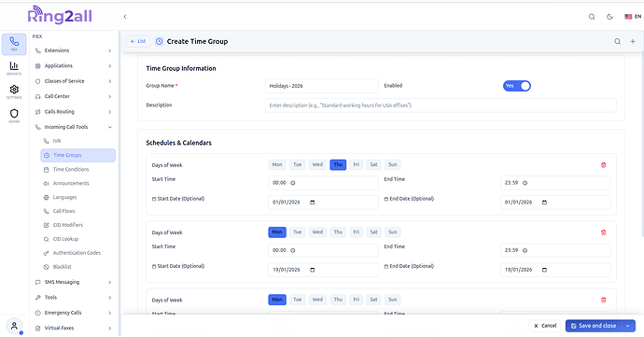The width and height of the screenshot is (644, 337).
Task: Collapse the Incoming Call Tools menu
Action: point(74,127)
